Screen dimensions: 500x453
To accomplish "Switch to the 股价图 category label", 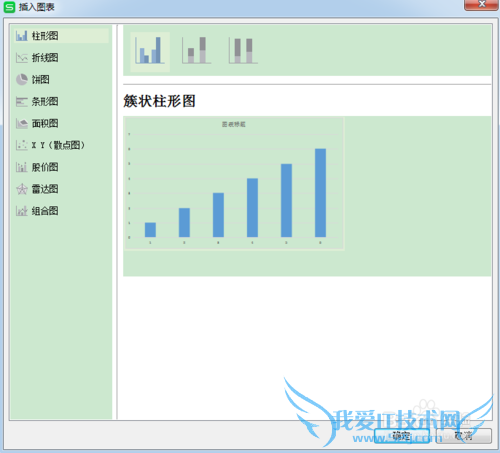I will point(45,167).
